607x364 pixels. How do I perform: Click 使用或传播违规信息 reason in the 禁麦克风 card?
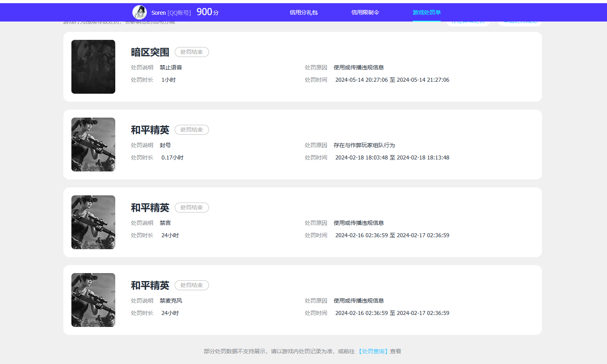point(359,301)
